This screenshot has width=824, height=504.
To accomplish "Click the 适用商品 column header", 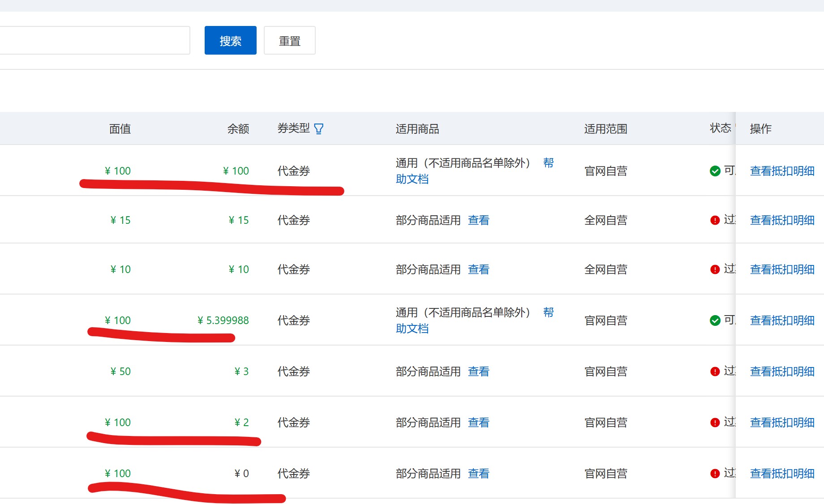I will pyautogui.click(x=417, y=129).
